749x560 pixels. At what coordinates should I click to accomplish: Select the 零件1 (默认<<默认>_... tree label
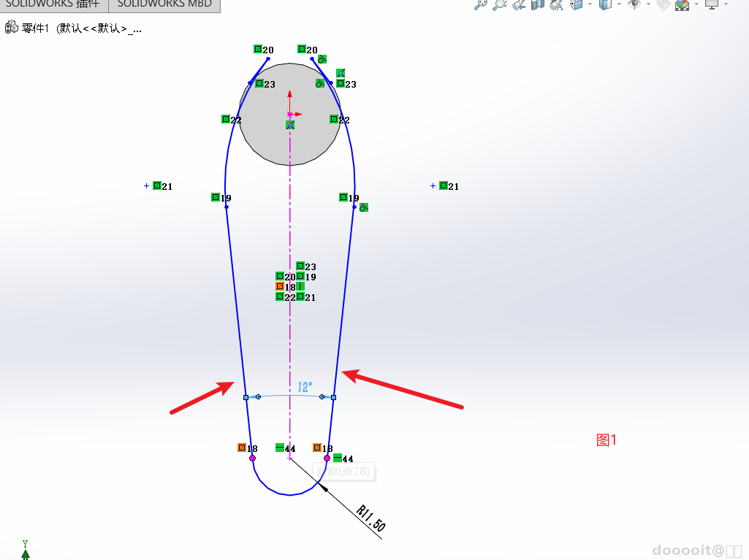[81, 28]
